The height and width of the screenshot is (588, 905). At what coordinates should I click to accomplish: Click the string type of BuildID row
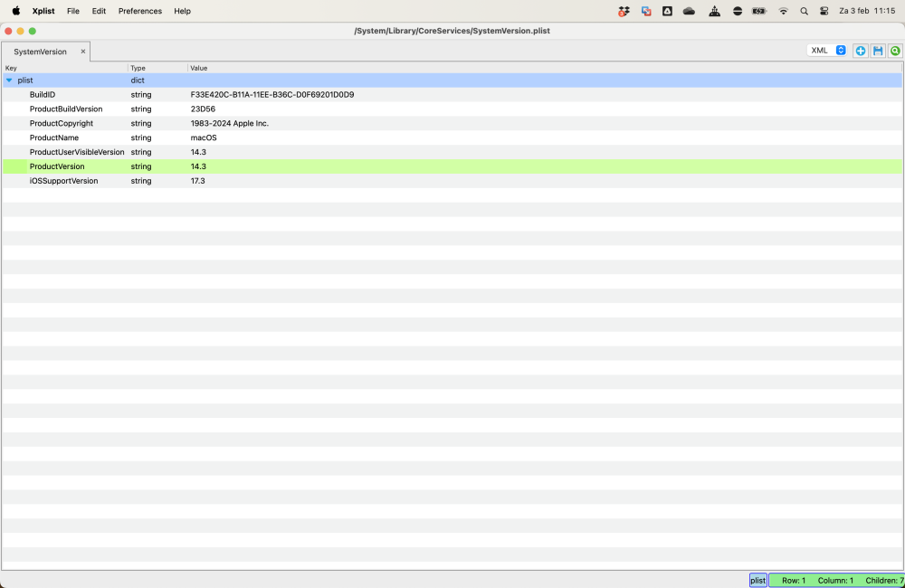(x=141, y=95)
